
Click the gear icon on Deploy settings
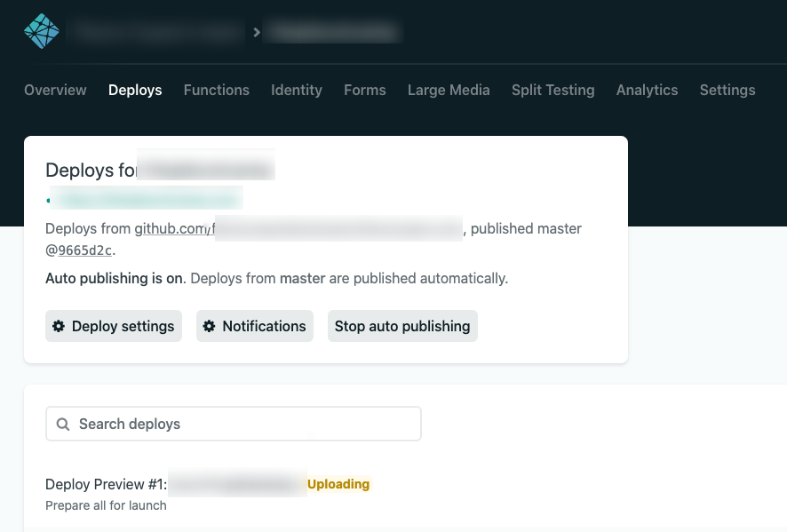tap(59, 326)
